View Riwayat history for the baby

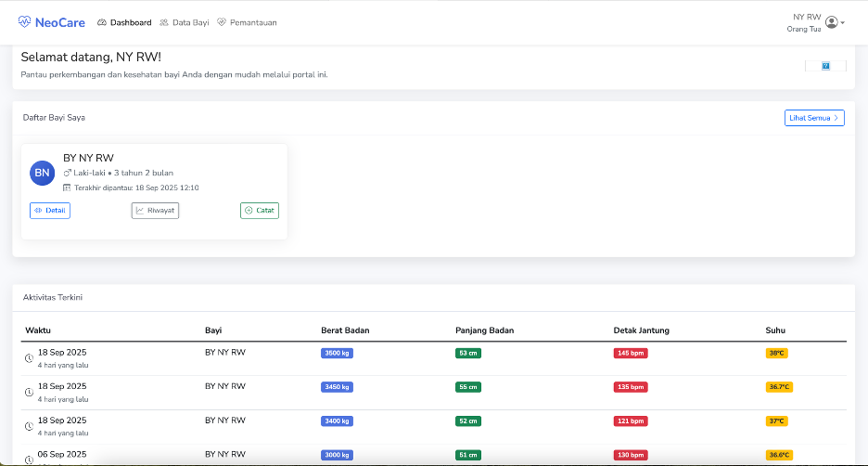[155, 211]
